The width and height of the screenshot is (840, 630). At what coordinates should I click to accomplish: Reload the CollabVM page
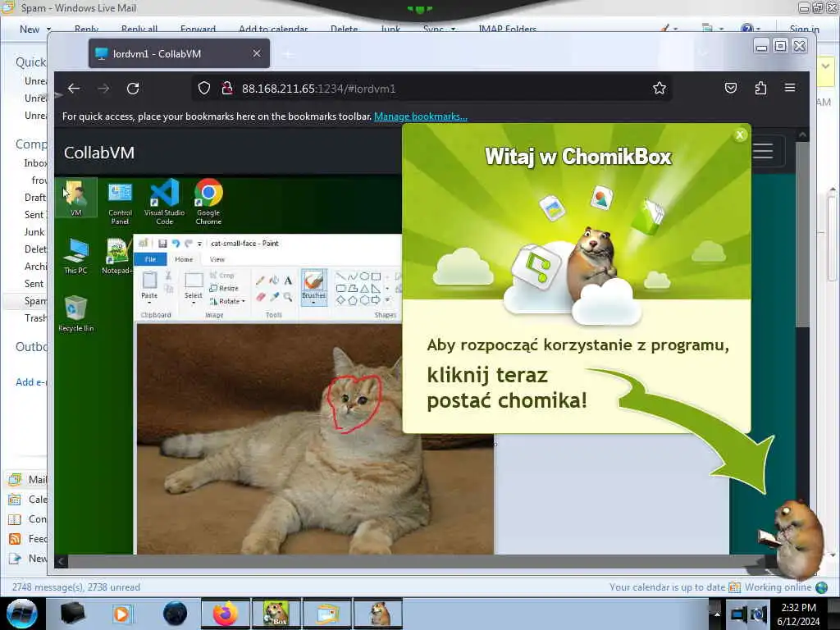pos(133,89)
